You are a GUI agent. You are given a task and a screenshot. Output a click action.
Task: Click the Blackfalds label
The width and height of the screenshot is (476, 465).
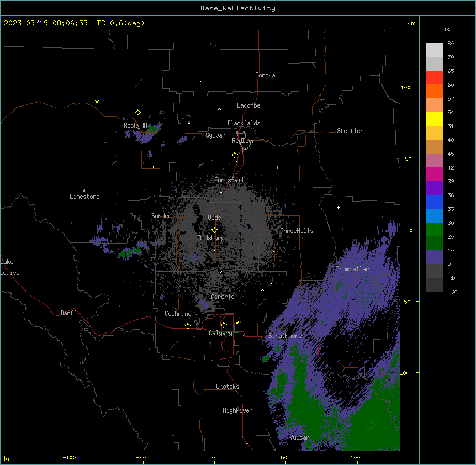click(x=244, y=123)
